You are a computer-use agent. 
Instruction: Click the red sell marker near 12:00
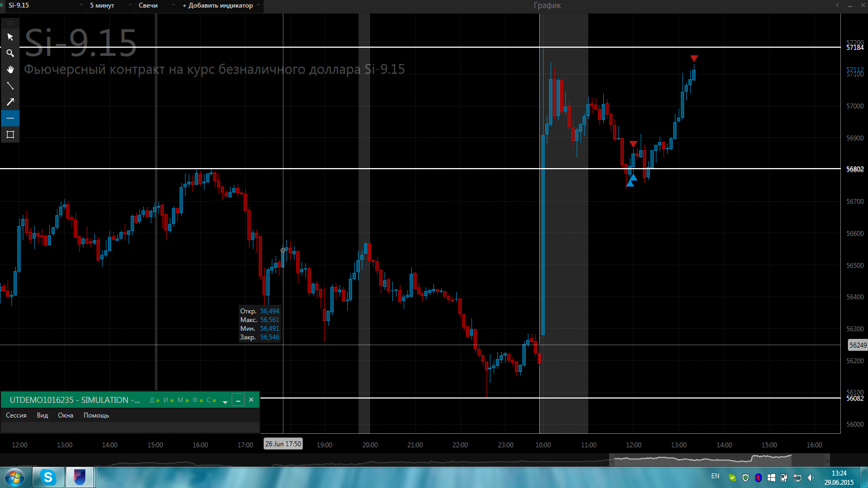click(633, 144)
